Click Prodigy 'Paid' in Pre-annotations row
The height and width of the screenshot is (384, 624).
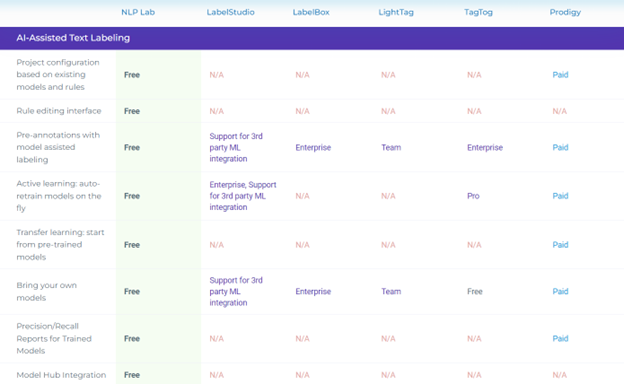560,147
